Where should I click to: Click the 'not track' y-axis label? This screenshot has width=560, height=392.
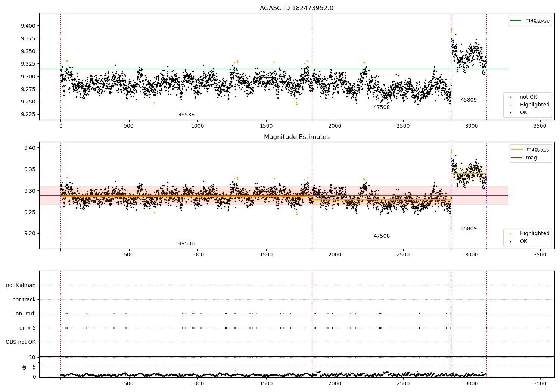point(24,299)
